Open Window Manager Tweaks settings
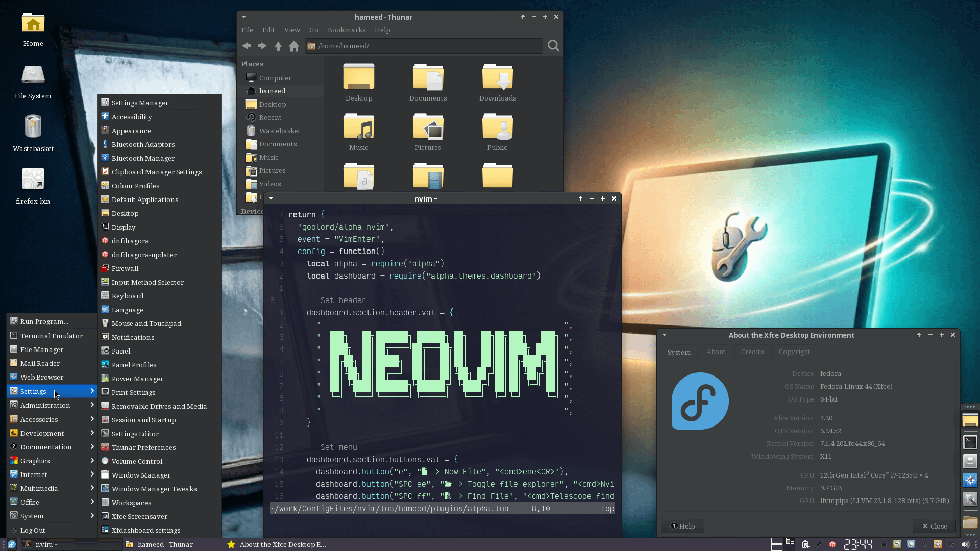980x551 pixels. coord(159,489)
